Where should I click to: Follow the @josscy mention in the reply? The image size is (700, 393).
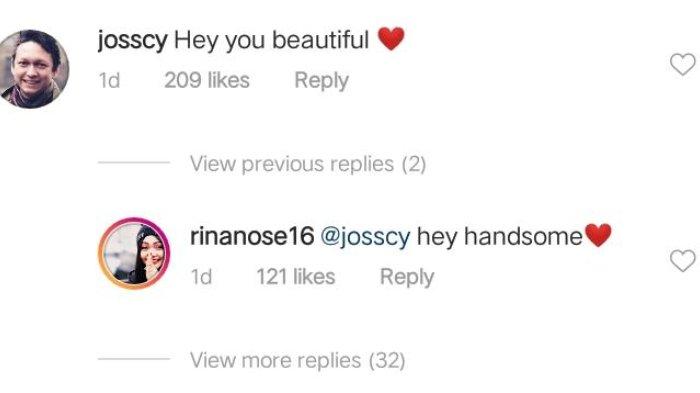click(x=365, y=237)
